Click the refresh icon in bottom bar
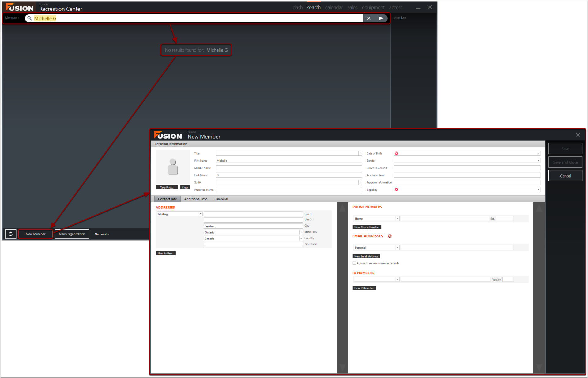The width and height of the screenshot is (588, 378). (10, 234)
